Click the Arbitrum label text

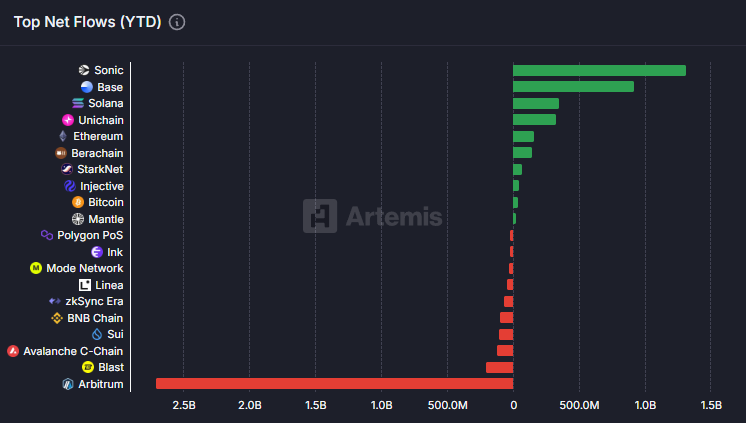coord(100,384)
